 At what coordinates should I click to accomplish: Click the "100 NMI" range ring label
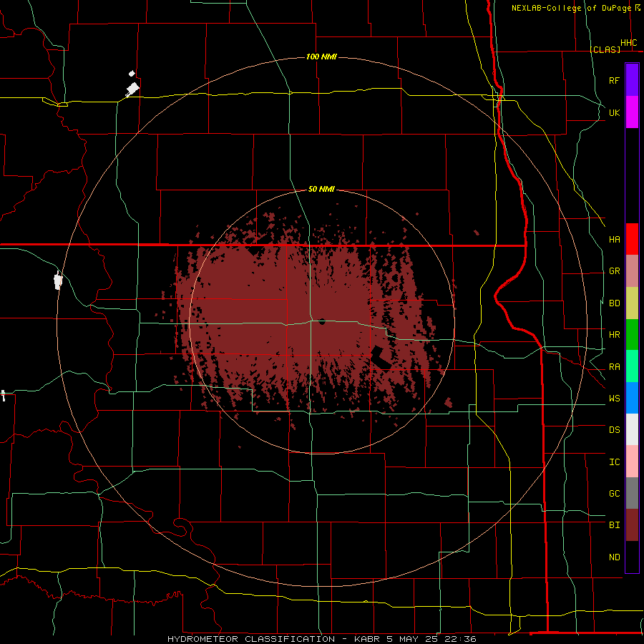click(321, 57)
